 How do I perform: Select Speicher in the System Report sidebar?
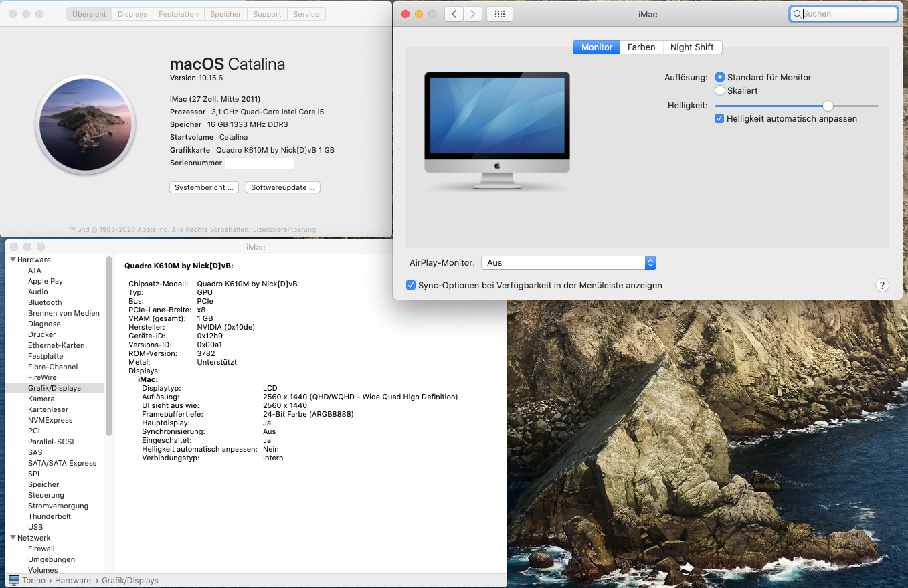pyautogui.click(x=43, y=484)
